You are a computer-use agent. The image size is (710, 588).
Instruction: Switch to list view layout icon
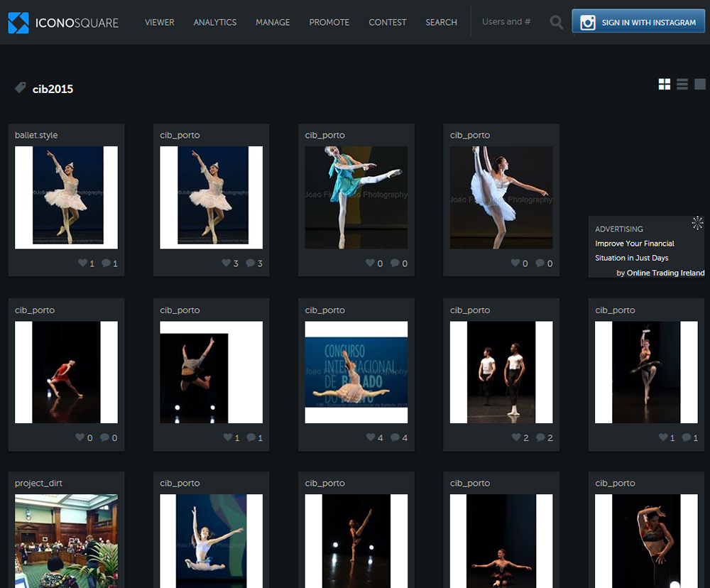[x=682, y=85]
